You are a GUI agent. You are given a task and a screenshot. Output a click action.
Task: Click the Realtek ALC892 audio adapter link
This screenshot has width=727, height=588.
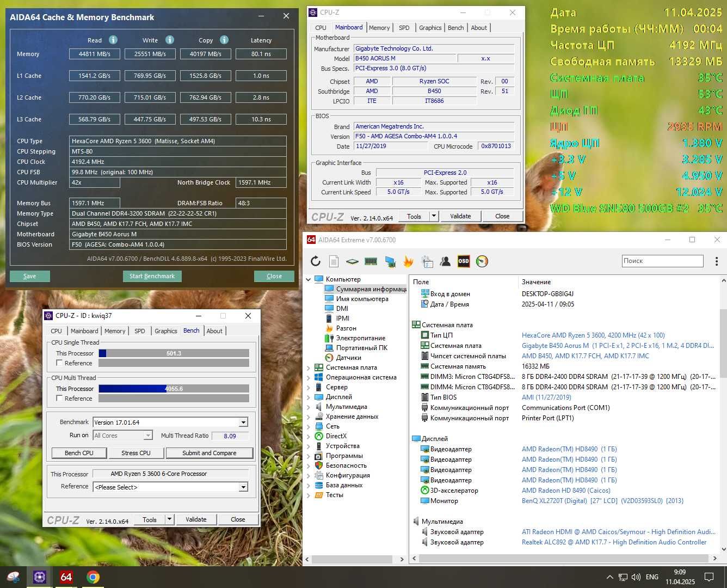[x=614, y=542]
